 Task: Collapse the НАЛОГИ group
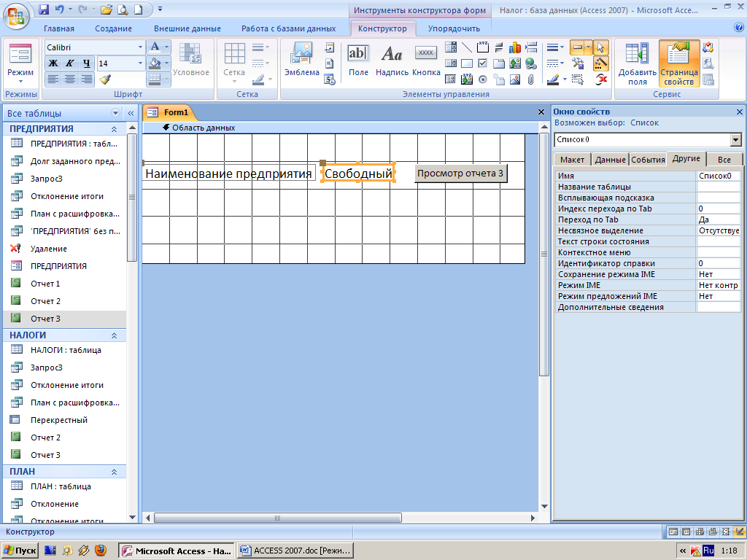(x=115, y=335)
